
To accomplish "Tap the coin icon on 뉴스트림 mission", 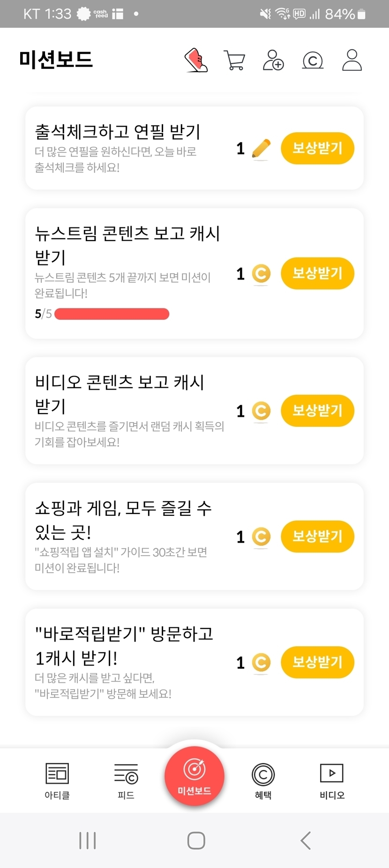I will 261,274.
